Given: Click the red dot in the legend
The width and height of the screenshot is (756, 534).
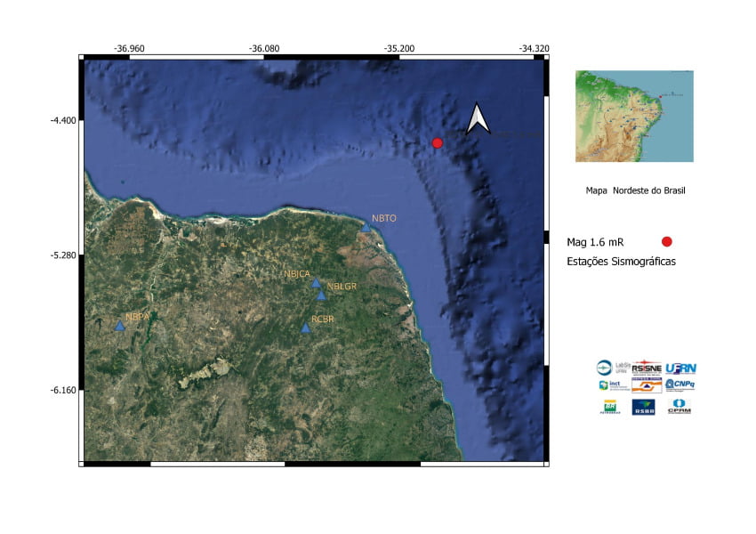Looking at the screenshot, I should 667,242.
